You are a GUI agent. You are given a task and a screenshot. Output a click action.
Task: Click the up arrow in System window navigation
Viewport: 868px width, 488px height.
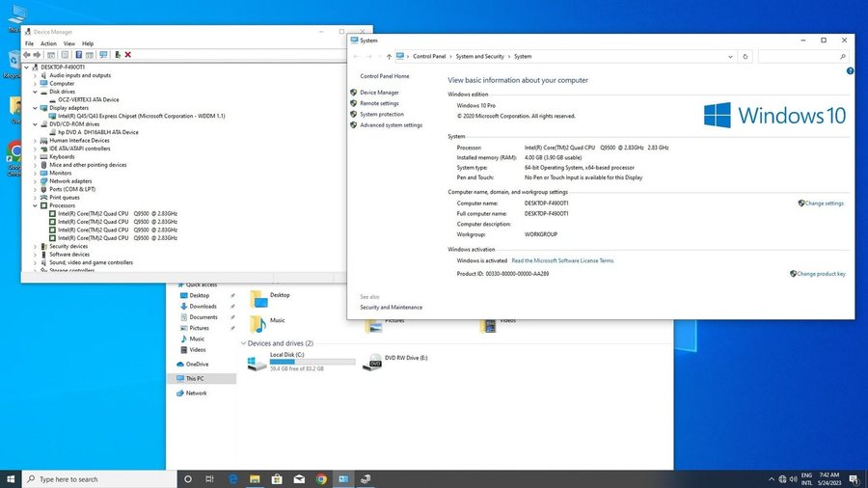pyautogui.click(x=388, y=57)
